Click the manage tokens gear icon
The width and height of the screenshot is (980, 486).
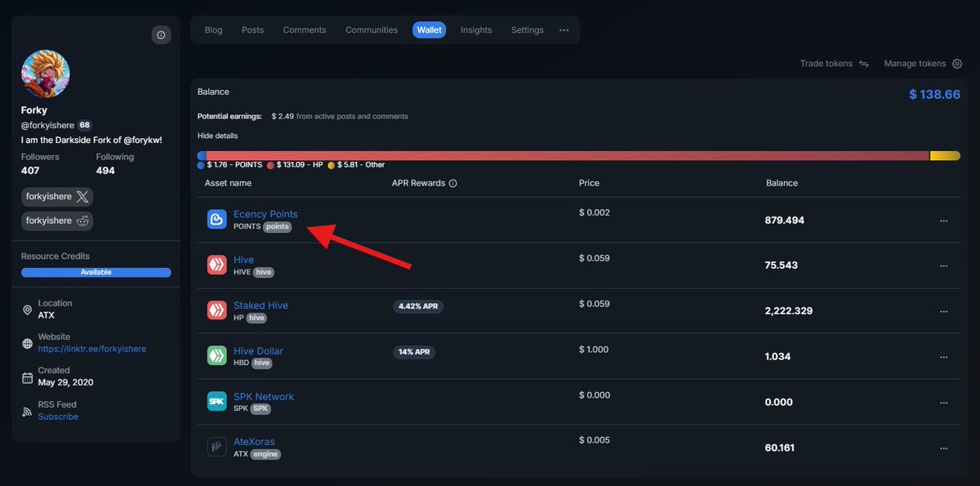957,64
